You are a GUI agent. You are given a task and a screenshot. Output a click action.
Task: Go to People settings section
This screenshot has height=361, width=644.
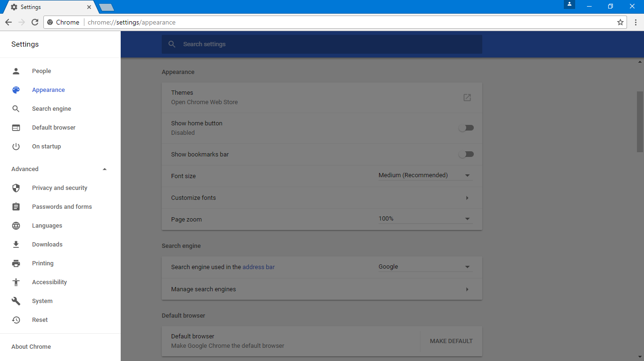point(41,71)
